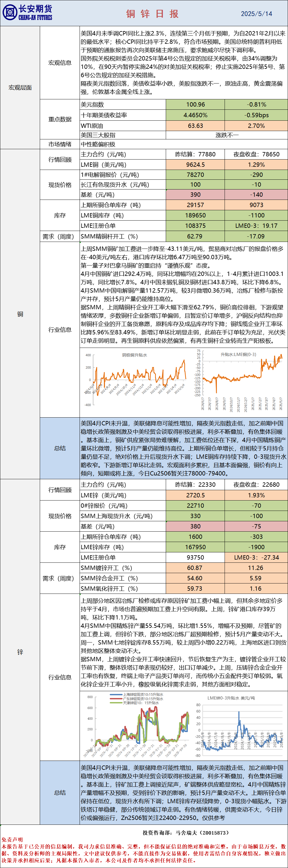Click the SMM上海现货升水 value 330
288x868 pixels.
(195, 516)
